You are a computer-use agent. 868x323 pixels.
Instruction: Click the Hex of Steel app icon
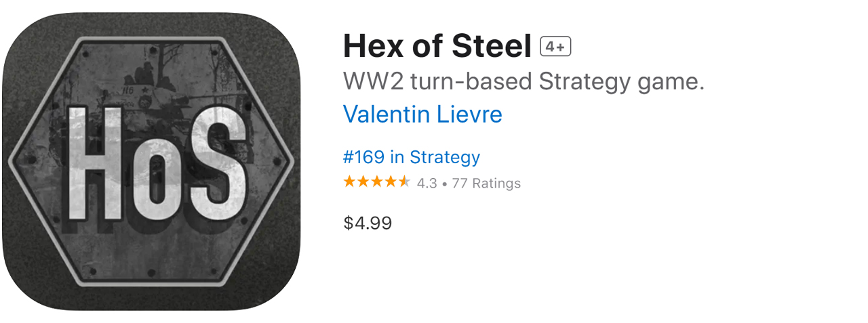[x=151, y=161]
